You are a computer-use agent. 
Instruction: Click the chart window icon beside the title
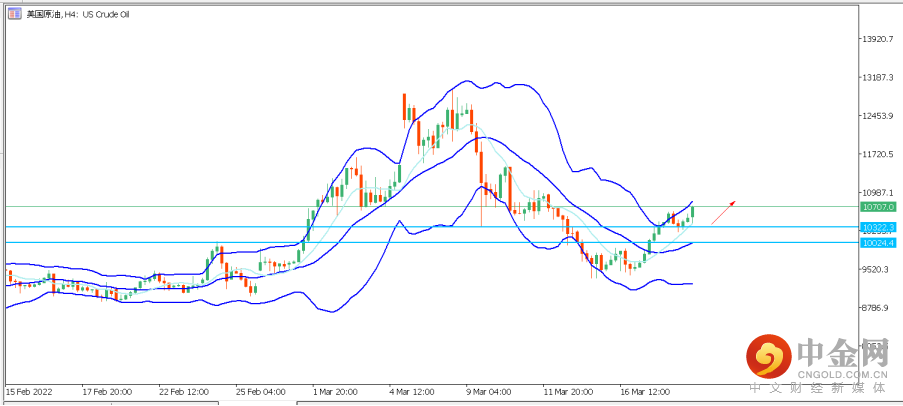click(x=13, y=14)
